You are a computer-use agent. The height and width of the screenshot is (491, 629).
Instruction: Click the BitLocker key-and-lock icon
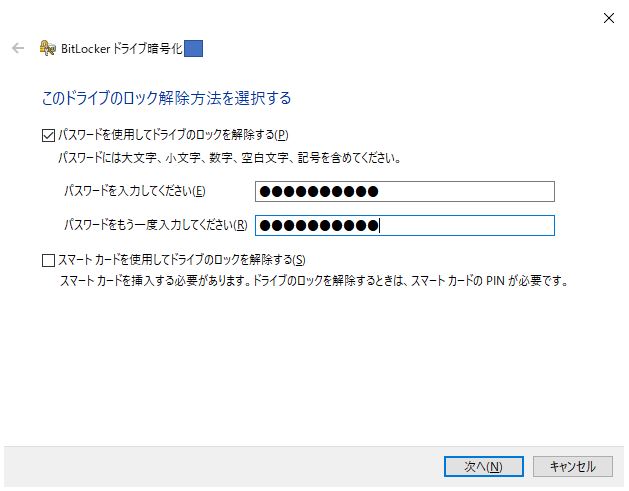coord(48,49)
